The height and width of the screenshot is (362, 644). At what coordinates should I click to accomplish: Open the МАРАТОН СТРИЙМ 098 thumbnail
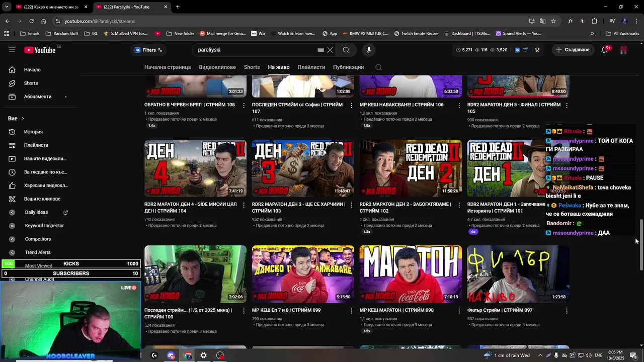(411, 274)
